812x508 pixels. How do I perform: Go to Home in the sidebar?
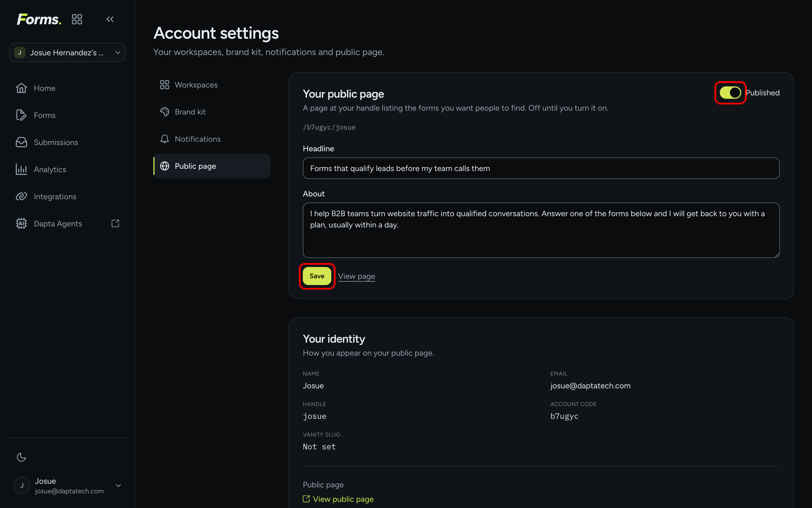pyautogui.click(x=67, y=88)
